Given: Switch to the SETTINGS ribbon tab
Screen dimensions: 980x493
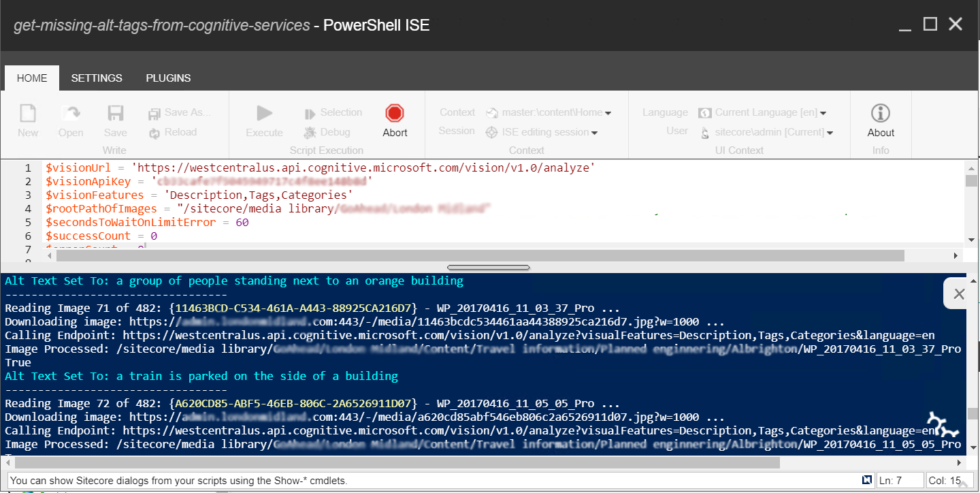Looking at the screenshot, I should [x=97, y=78].
